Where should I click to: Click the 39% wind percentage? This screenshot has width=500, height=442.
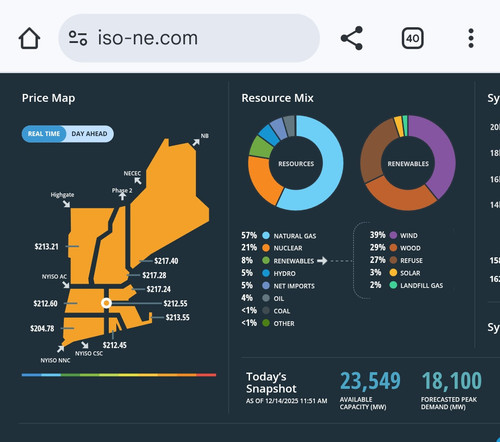[x=377, y=235]
